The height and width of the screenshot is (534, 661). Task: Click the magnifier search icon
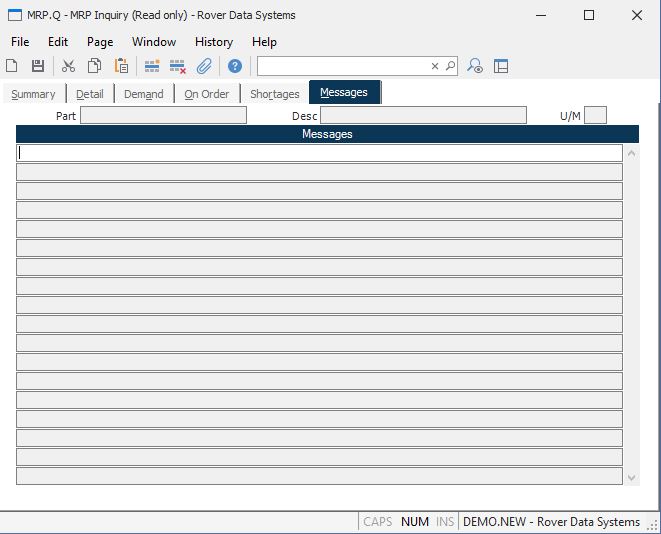(x=450, y=66)
